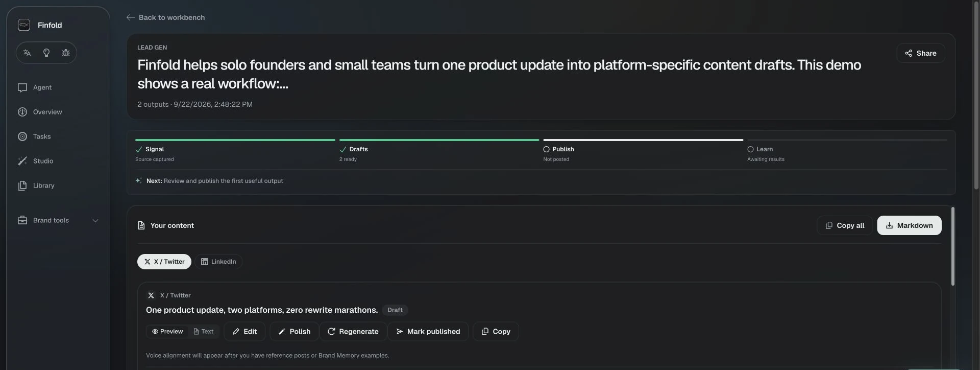
Task: Select the Learn workflow step
Action: pos(847,151)
